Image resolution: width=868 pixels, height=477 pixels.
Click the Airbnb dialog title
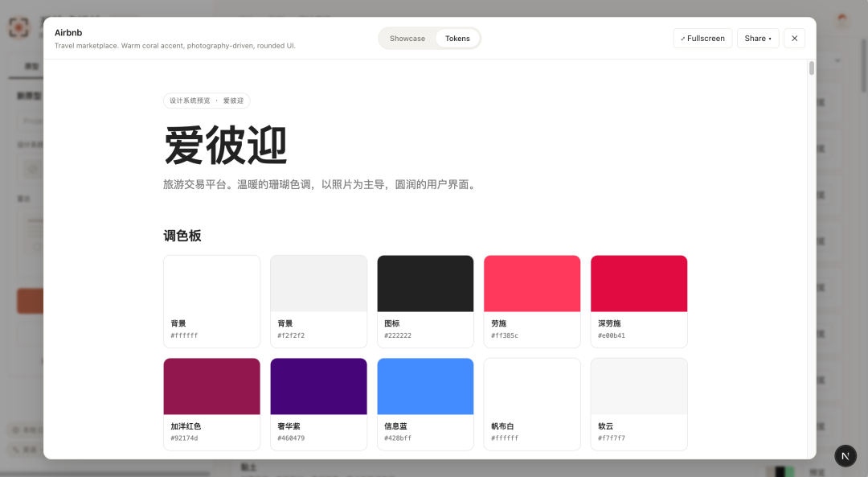click(x=68, y=33)
